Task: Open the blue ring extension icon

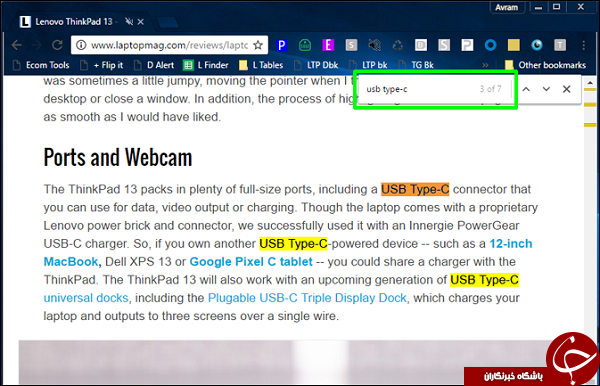Action: [x=491, y=45]
